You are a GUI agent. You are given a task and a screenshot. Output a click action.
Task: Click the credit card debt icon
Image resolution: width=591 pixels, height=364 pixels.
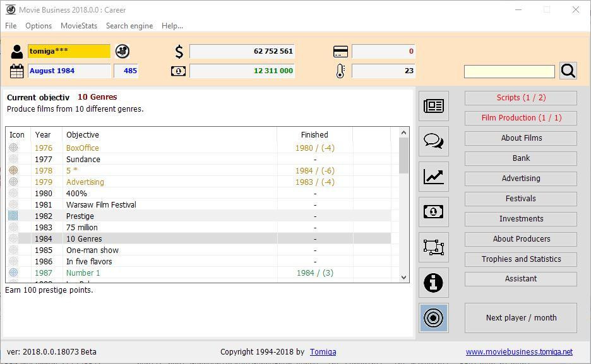[x=340, y=52]
